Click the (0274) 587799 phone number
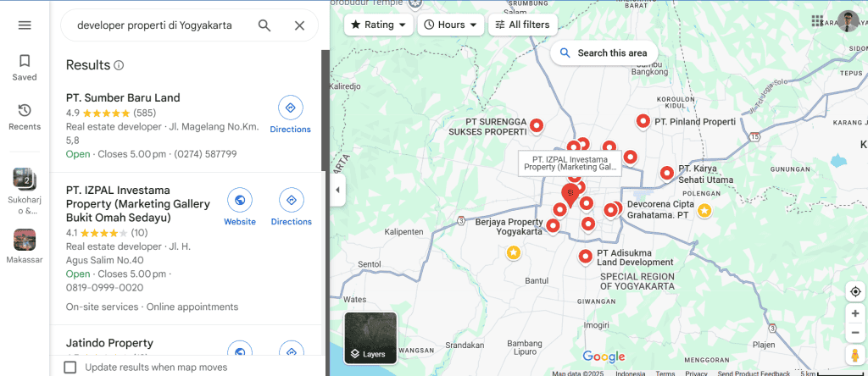868x376 pixels. 205,154
